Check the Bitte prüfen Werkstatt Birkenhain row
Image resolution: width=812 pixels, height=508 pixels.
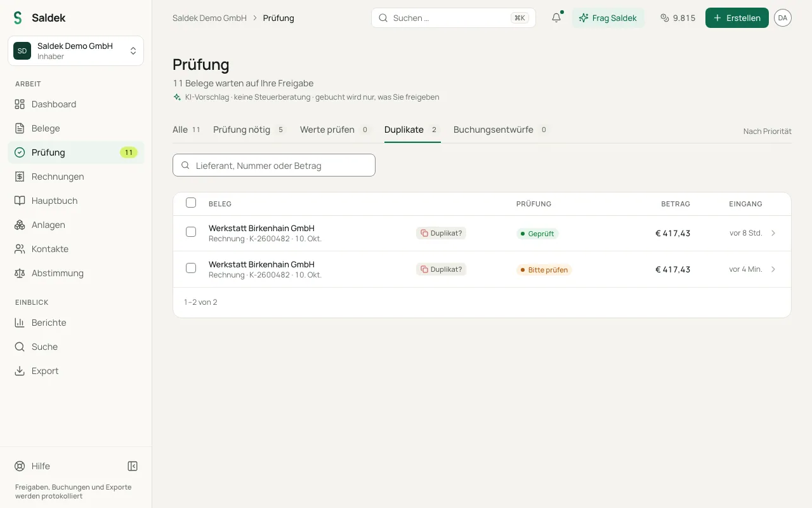(x=191, y=269)
